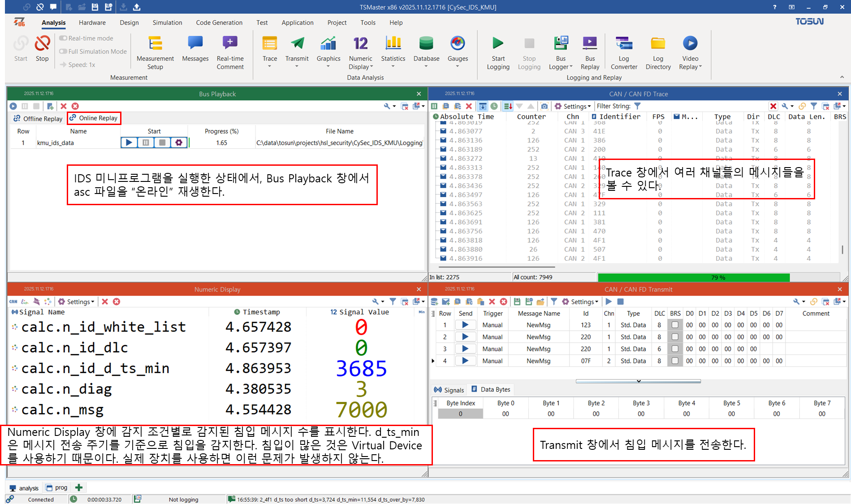This screenshot has height=504, width=851.
Task: Play the kmu_ids_data replay row
Action: point(129,142)
